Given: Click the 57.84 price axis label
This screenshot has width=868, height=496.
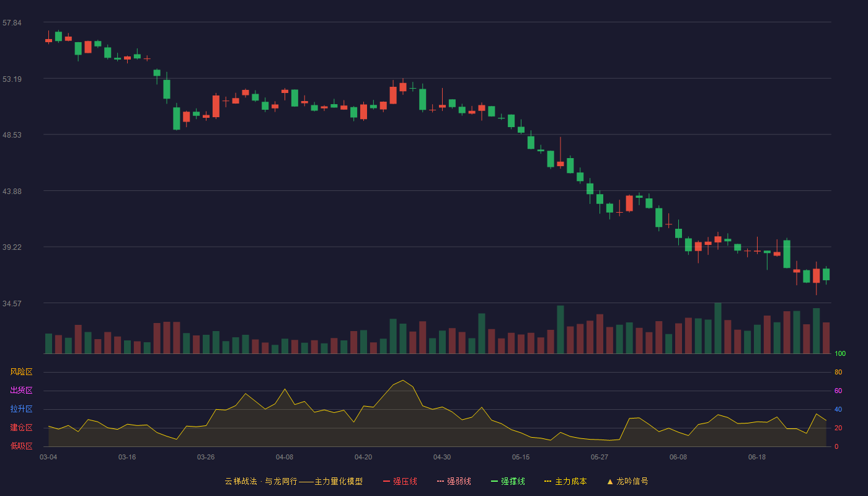Looking at the screenshot, I should point(12,23).
